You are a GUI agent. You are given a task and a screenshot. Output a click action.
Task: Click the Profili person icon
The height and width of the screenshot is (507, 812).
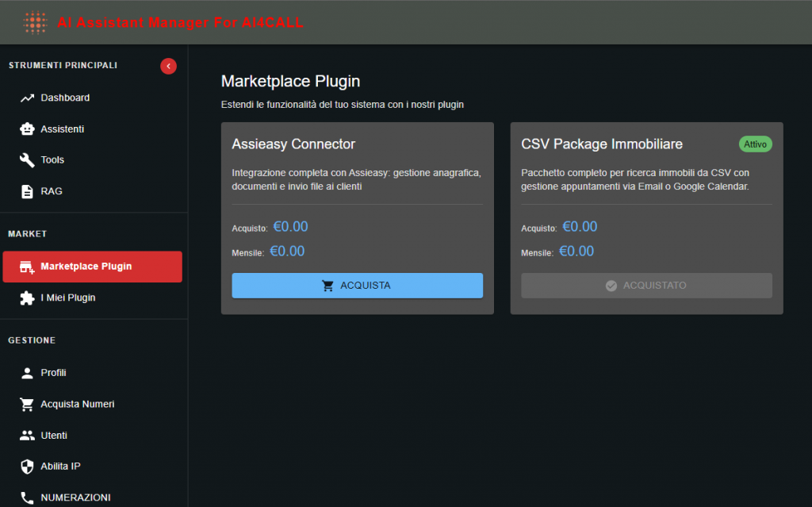(27, 373)
